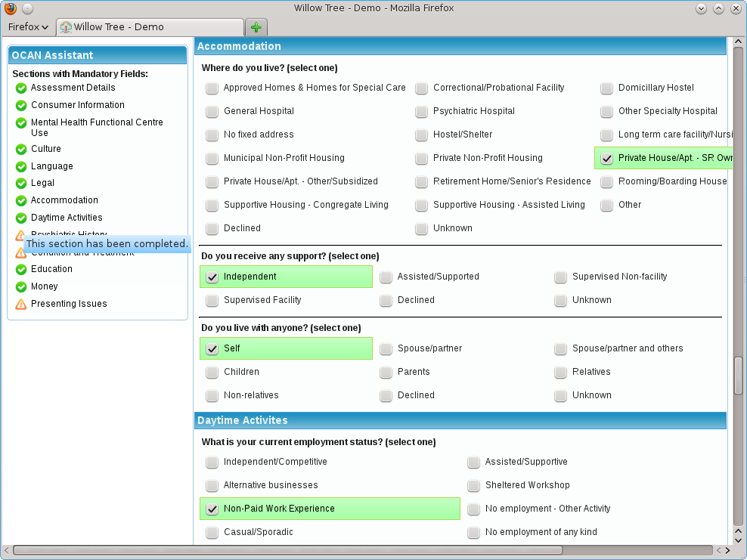Image resolution: width=747 pixels, height=560 pixels.
Task: Click green check icon beside Education
Action: pyautogui.click(x=21, y=270)
